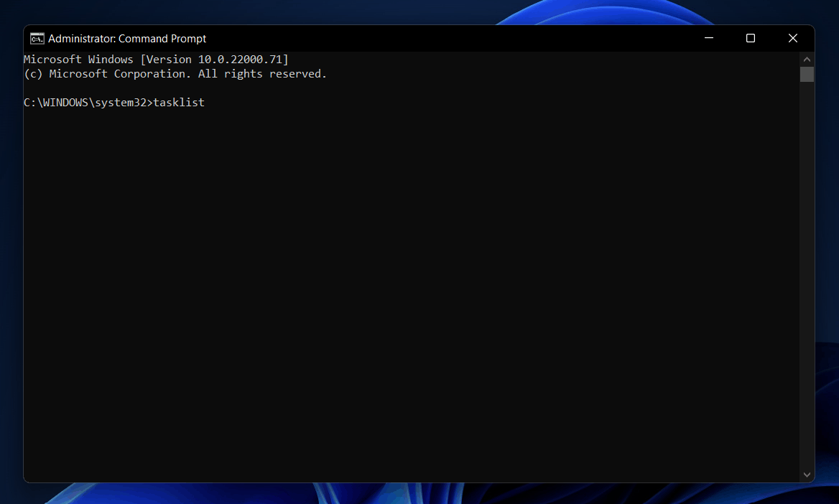Close the Administrator Command Prompt window

tap(793, 38)
